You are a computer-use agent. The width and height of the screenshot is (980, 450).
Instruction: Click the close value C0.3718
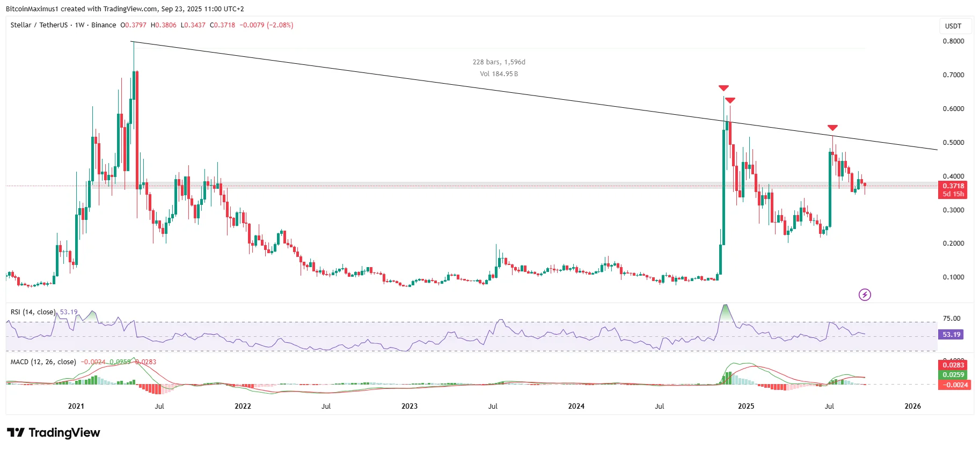click(223, 25)
